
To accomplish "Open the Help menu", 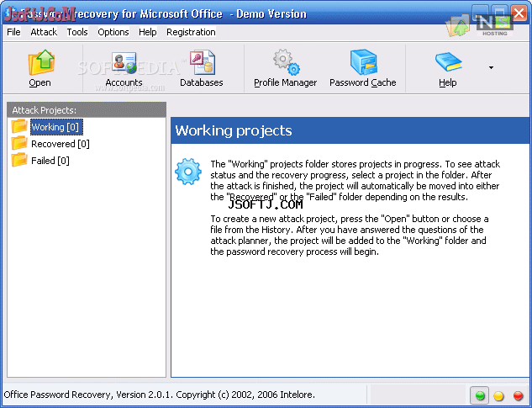I will point(148,32).
